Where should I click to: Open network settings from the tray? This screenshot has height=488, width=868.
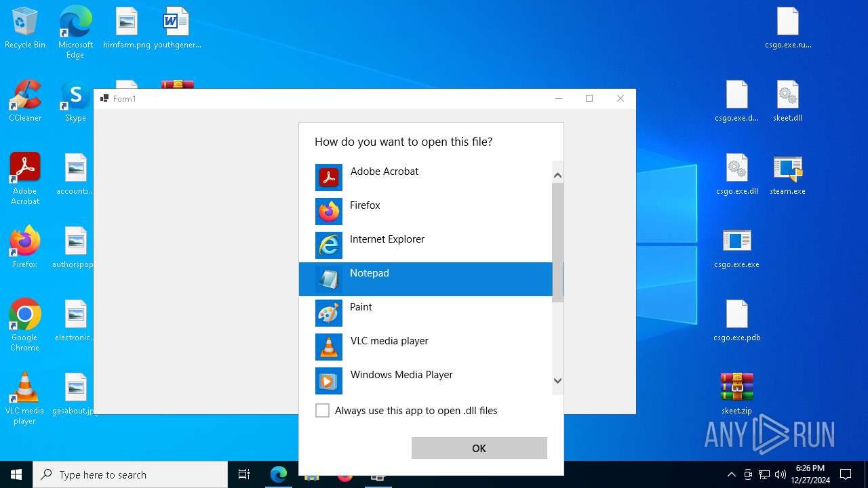[764, 474]
